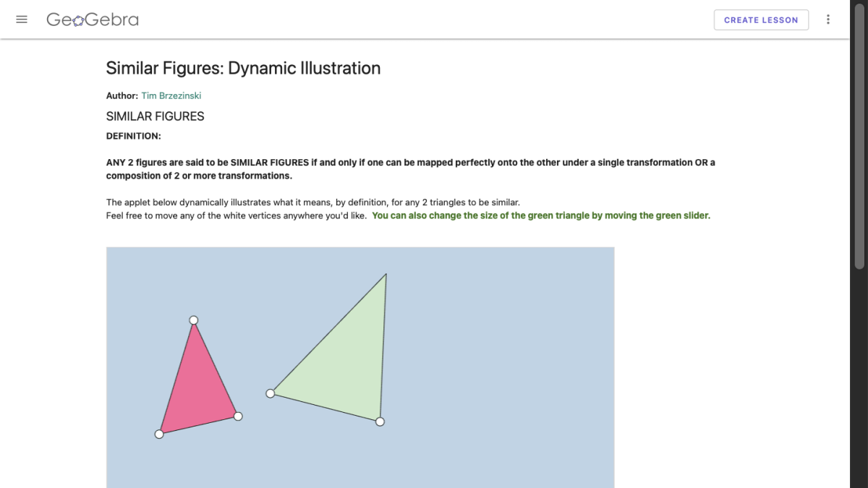
Task: Click the SIMILAR FIGURES heading
Action: click(x=155, y=116)
